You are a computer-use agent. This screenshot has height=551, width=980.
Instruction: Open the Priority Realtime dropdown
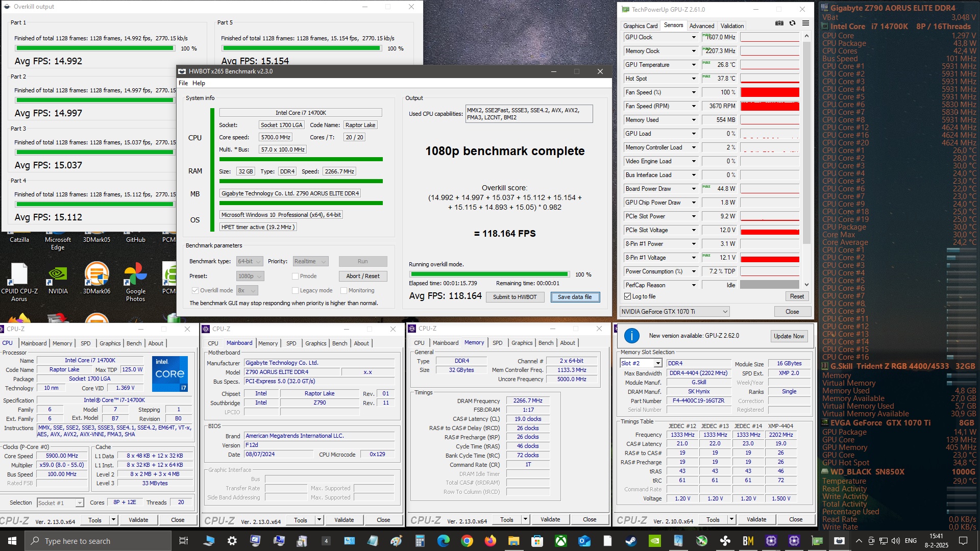(x=310, y=261)
